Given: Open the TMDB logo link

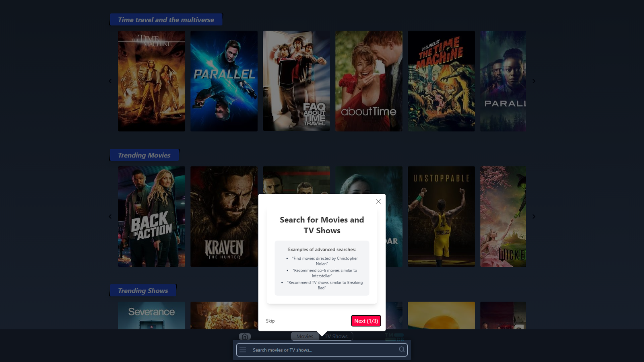Looking at the screenshot, I should 394,337.
